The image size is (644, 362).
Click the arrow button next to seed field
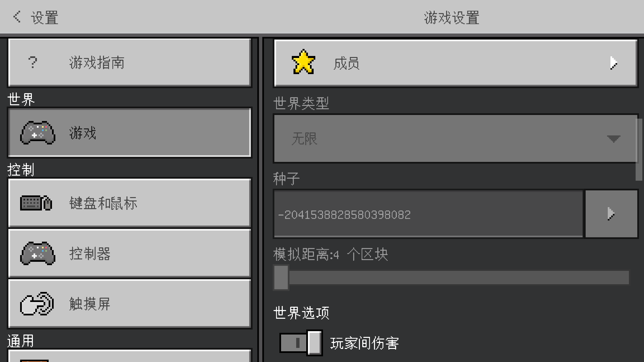tap(611, 214)
